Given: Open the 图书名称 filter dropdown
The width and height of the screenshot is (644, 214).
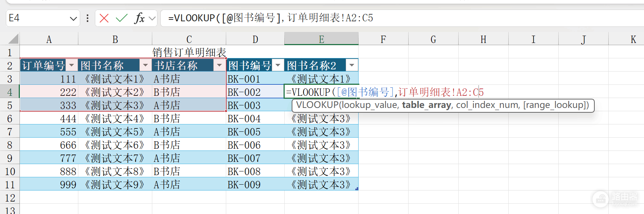Looking at the screenshot, I should (x=146, y=65).
